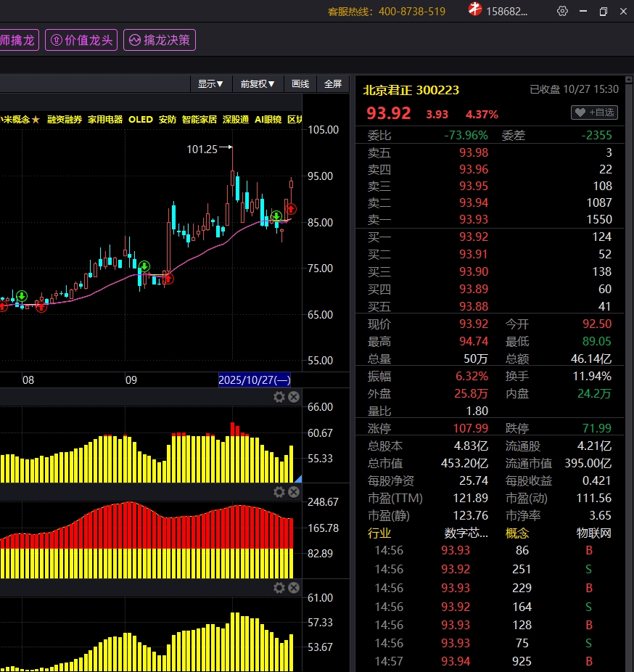The width and height of the screenshot is (634, 672).
Task: Open the 价值龙头 feature button
Action: (x=81, y=41)
